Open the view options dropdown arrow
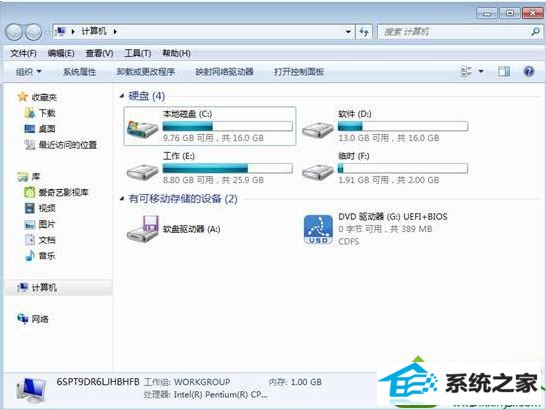The image size is (546, 410). click(481, 71)
